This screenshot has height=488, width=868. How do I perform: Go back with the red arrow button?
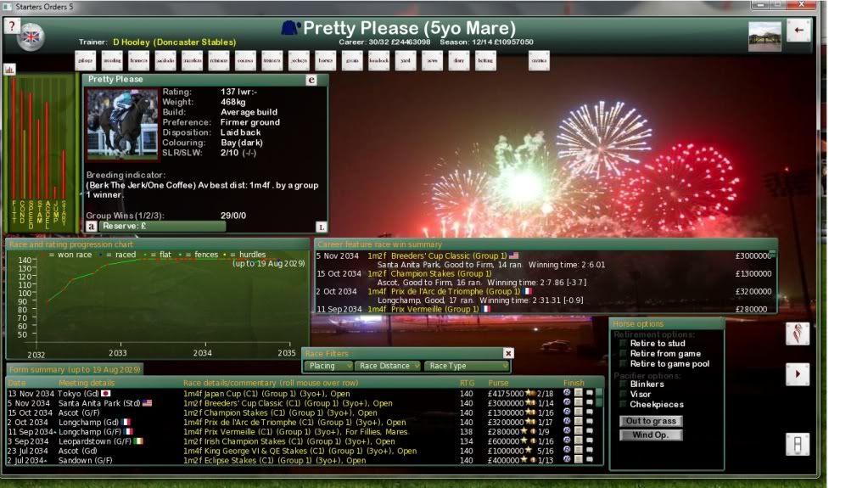pyautogui.click(x=798, y=31)
